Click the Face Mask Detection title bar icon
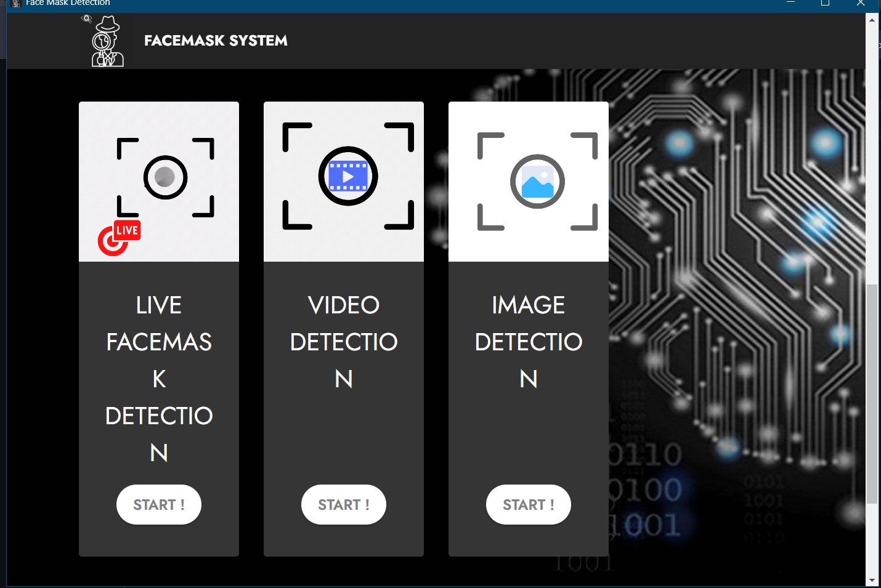 pyautogui.click(x=17, y=4)
